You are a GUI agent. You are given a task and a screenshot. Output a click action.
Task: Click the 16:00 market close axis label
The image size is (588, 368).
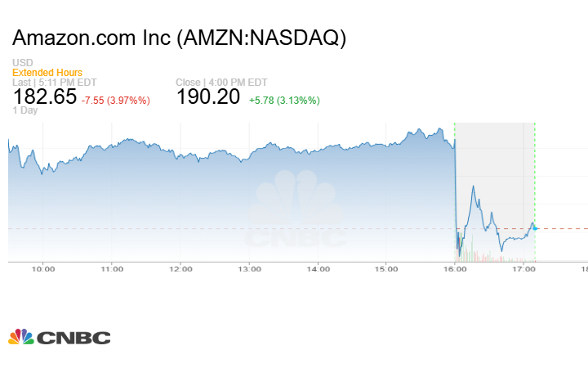pos(455,268)
